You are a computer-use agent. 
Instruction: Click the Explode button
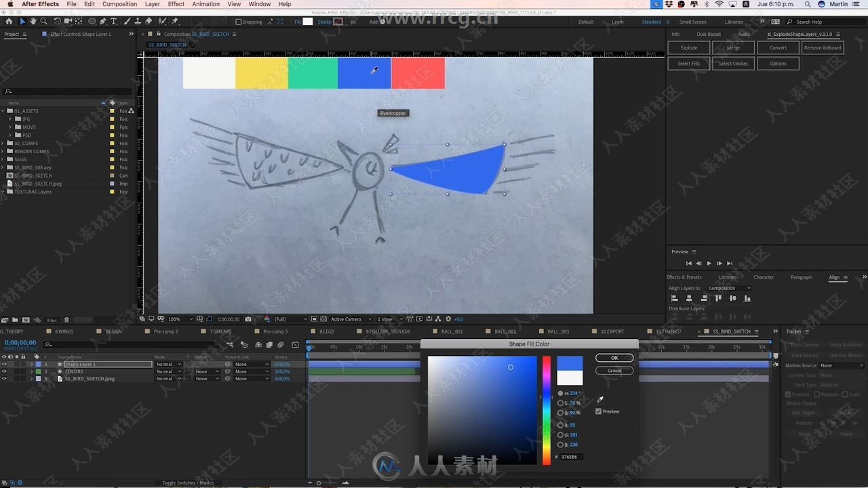(689, 48)
